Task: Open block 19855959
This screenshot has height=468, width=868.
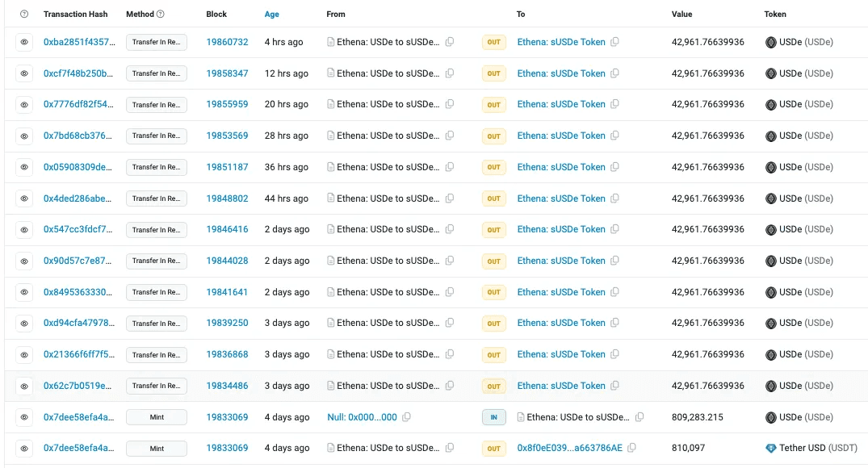Action: (227, 104)
